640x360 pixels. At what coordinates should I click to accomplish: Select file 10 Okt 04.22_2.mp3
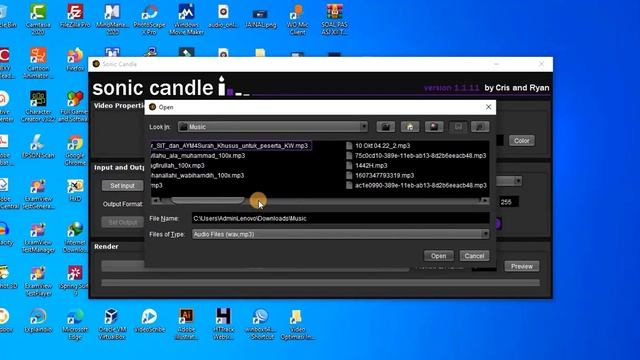point(378,146)
